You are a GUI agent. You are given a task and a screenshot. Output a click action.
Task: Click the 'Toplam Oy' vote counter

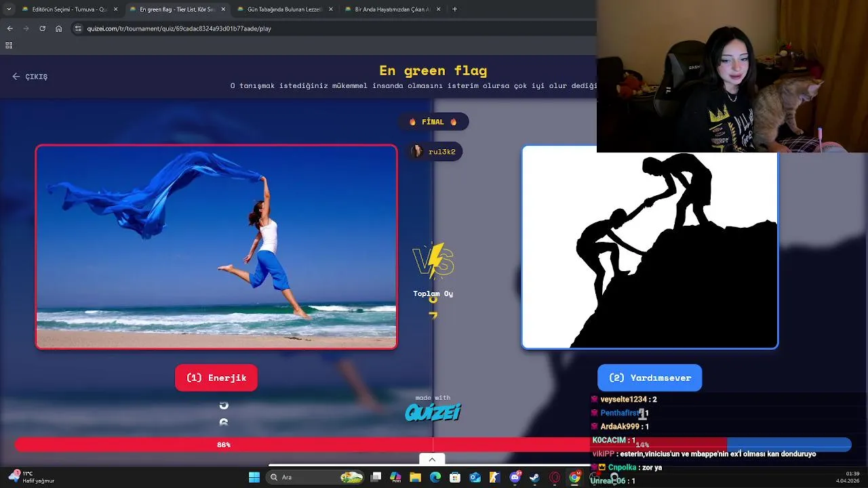[x=433, y=304]
